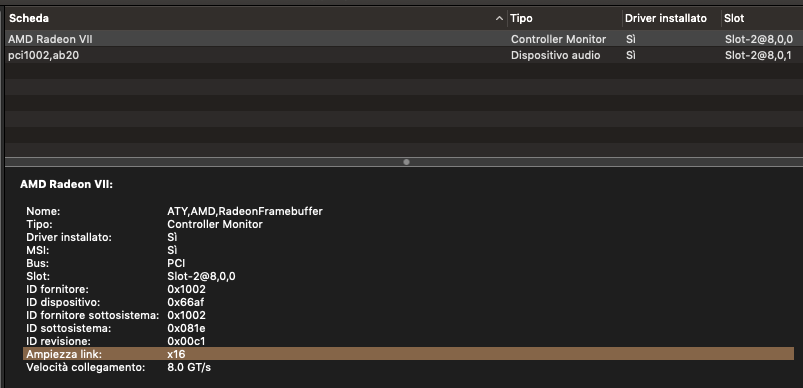Sort by the Scheda column header
The width and height of the screenshot is (803, 388).
(x=29, y=18)
